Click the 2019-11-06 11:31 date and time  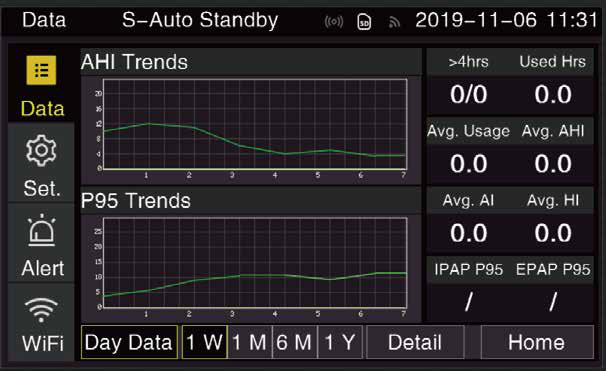(x=507, y=20)
